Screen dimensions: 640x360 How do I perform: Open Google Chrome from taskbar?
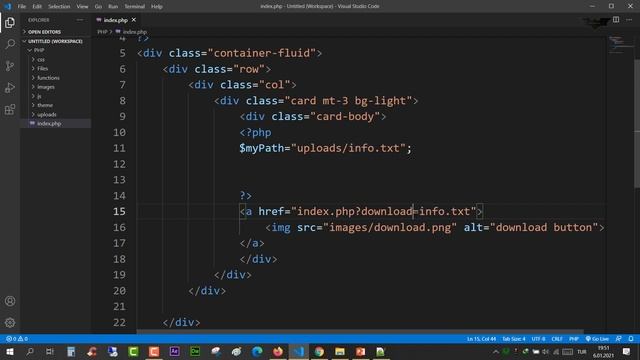click(319, 351)
